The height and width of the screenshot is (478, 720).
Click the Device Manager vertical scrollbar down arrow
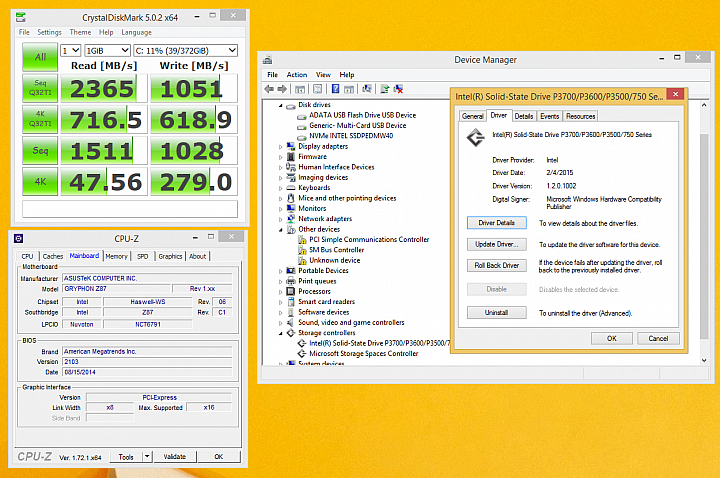click(x=704, y=360)
